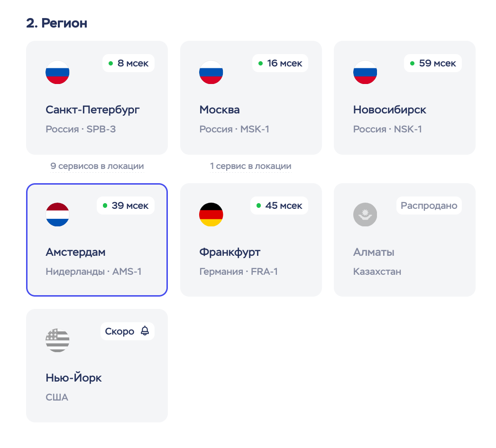Click the greyed USA flag icon

coord(57,340)
